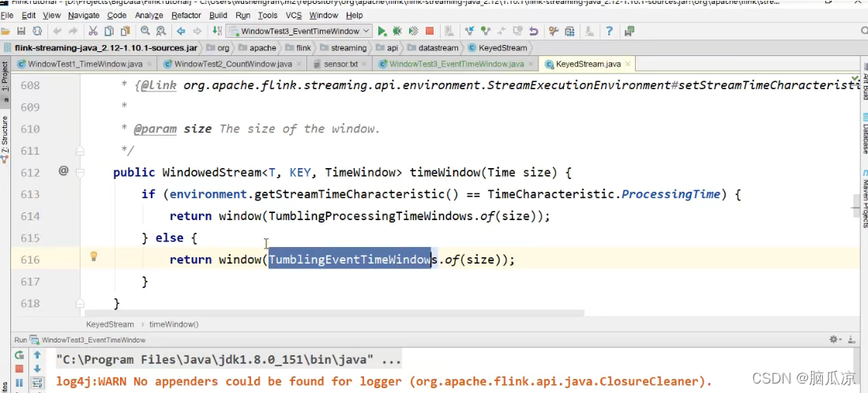Open Settings wrench icon
This screenshot has width=868, height=393.
[554, 32]
